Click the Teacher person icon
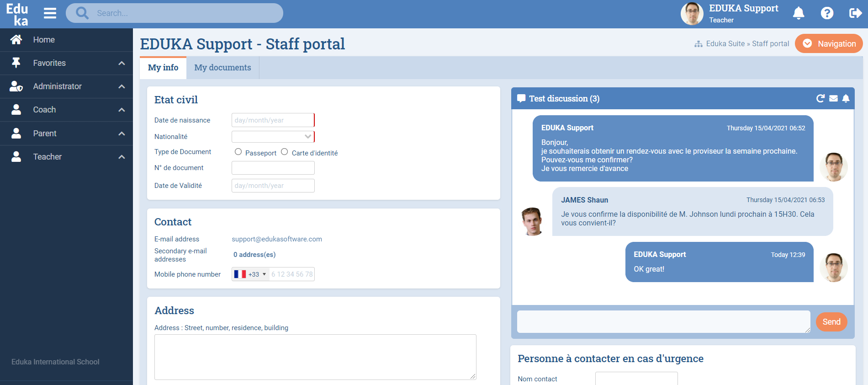868x385 pixels. pyautogui.click(x=16, y=157)
